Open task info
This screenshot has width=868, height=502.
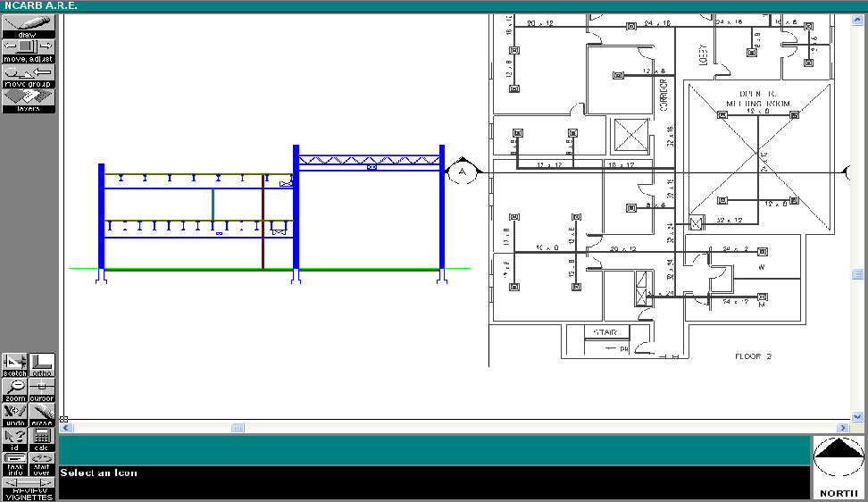pyautogui.click(x=14, y=464)
